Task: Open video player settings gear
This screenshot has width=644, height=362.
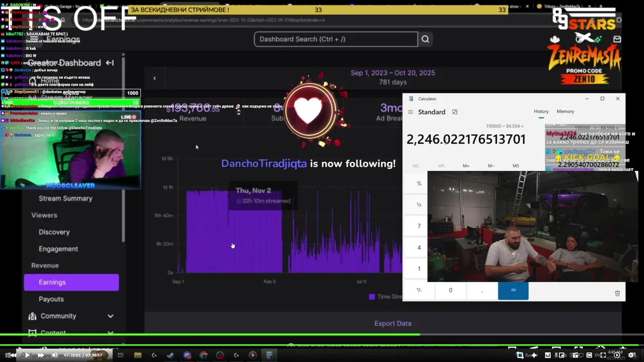Action: point(631,355)
